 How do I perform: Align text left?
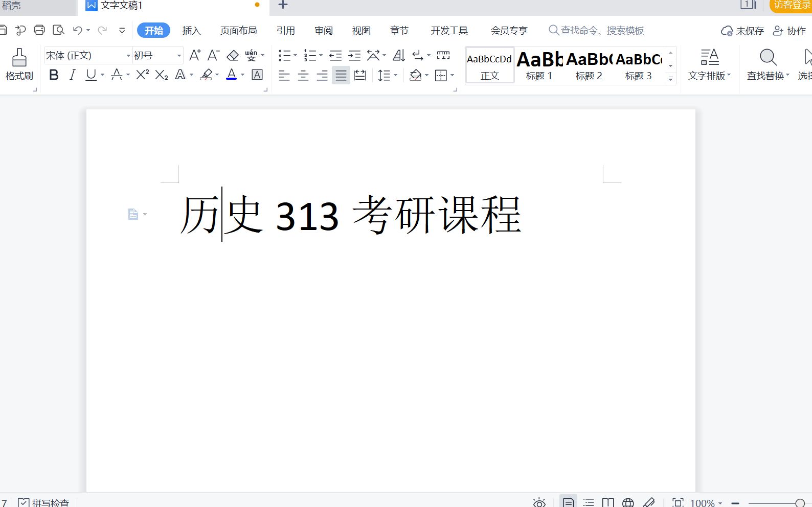pos(284,76)
